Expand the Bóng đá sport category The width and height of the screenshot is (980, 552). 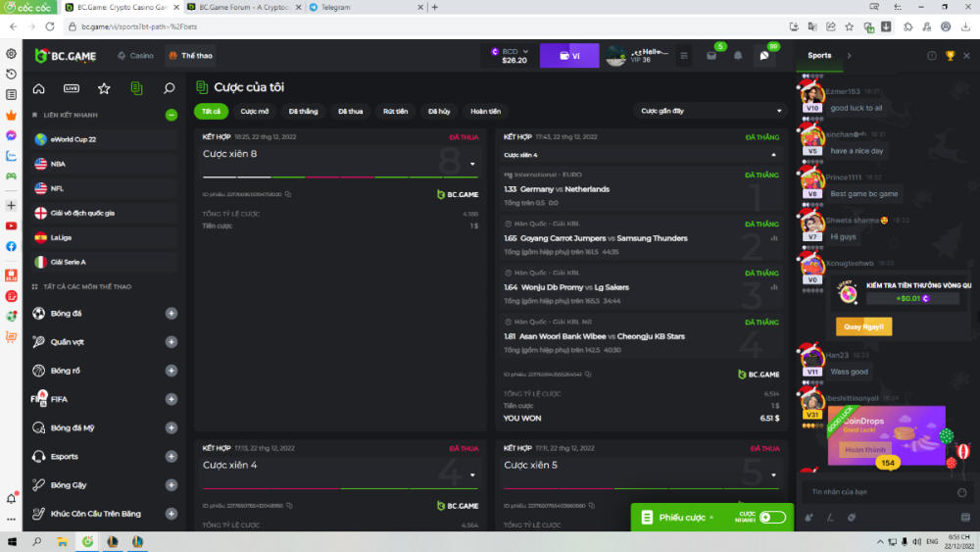click(171, 314)
